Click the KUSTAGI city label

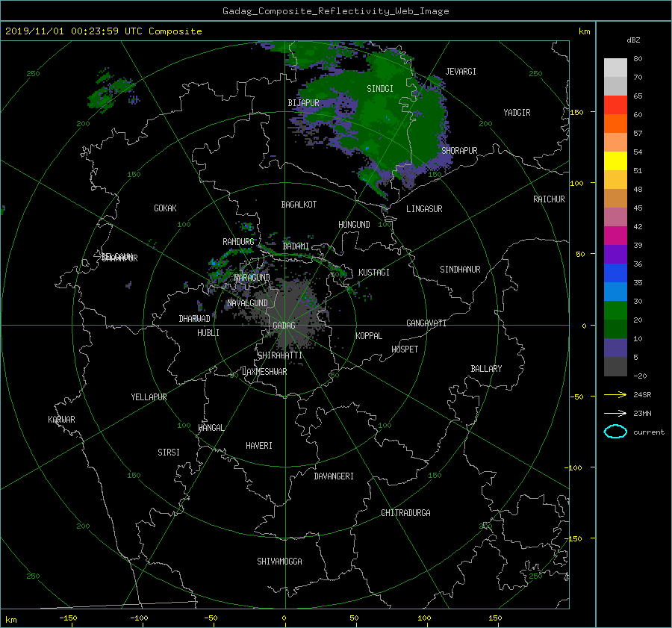374,273
